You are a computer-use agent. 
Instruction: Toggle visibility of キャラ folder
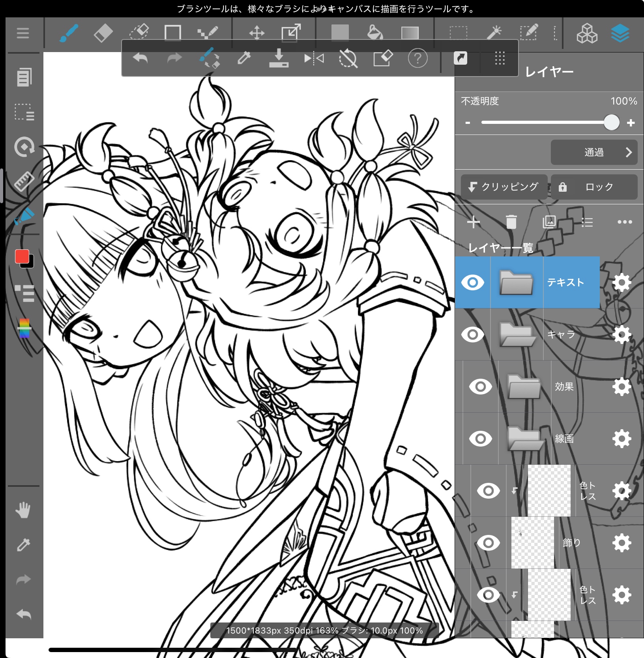pyautogui.click(x=472, y=335)
